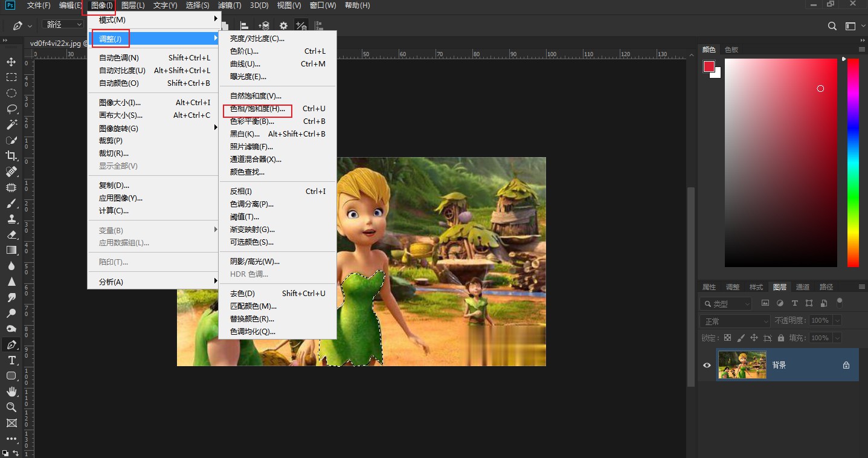Screen dimensions: 868x458
Task: Expand the 不透明度 opacity dropdown arrow
Action: click(837, 321)
